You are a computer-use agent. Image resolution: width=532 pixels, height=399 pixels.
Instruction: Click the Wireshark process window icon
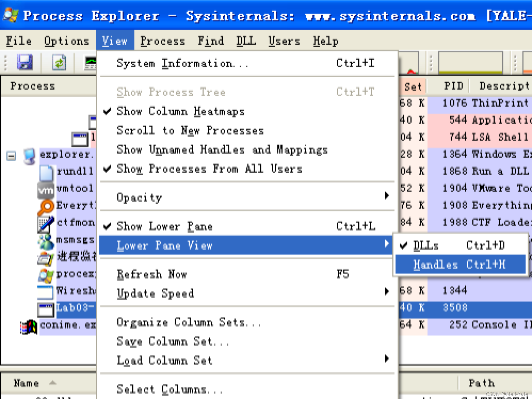coord(45,292)
